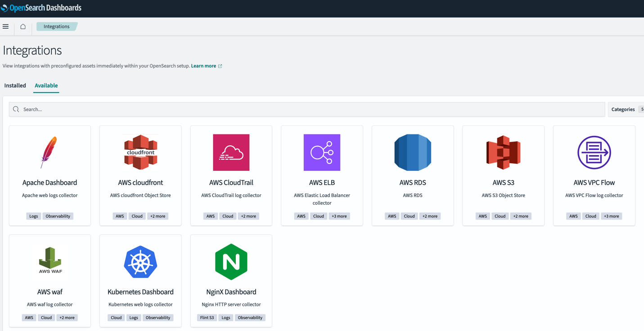
Task: Select the AWS S3 red icon
Action: pos(503,152)
